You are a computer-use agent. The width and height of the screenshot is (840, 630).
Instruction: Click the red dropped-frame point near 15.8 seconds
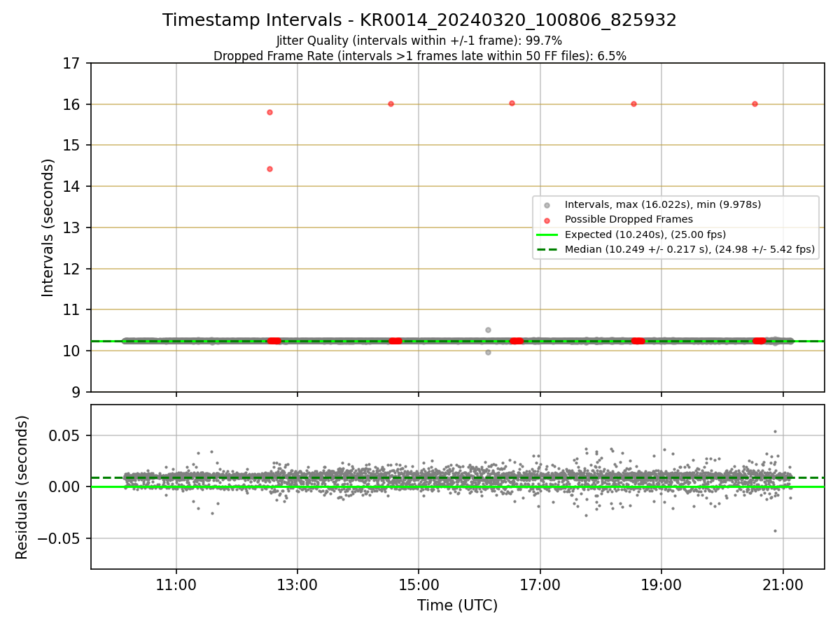269,112
